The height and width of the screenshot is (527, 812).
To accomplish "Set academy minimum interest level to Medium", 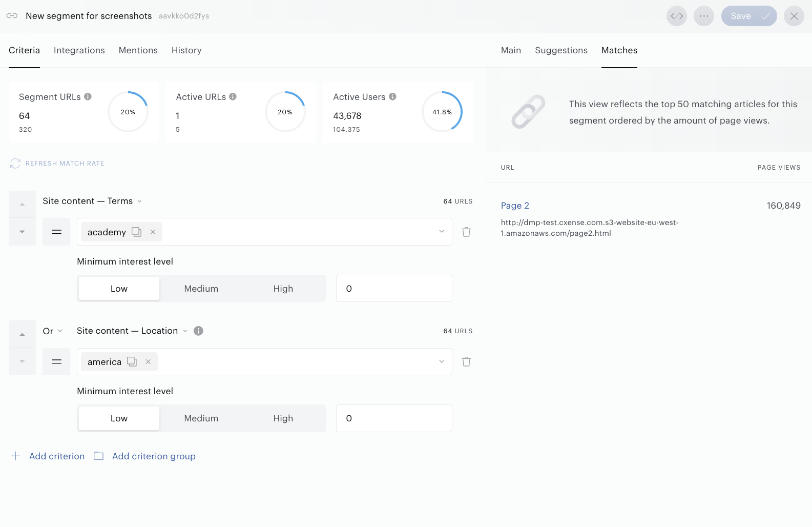I will (x=201, y=289).
